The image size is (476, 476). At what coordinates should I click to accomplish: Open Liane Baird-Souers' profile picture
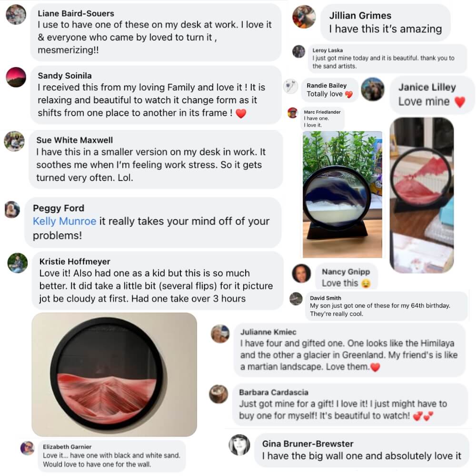point(16,15)
